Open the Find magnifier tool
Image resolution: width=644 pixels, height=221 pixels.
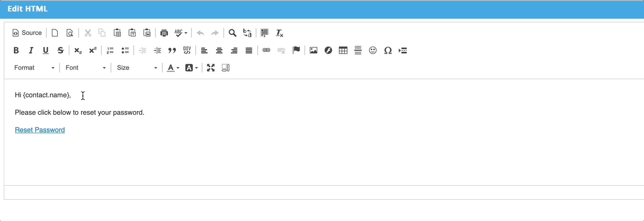[232, 33]
